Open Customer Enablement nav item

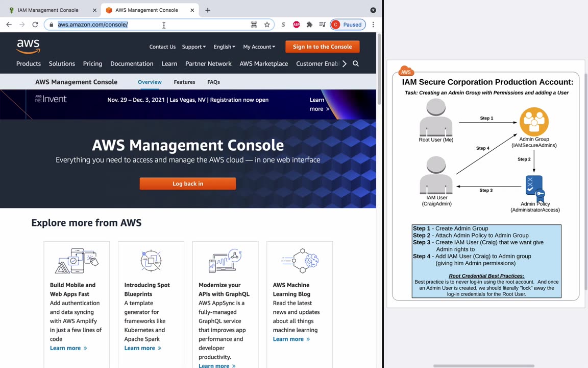(x=317, y=63)
